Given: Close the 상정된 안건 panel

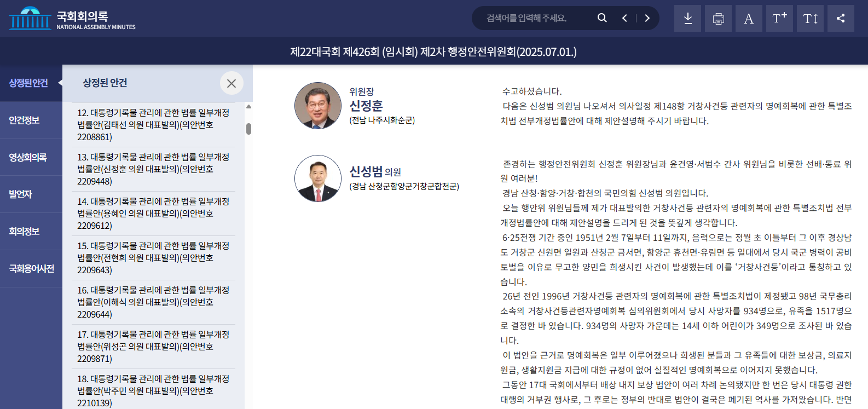Looking at the screenshot, I should coord(232,83).
